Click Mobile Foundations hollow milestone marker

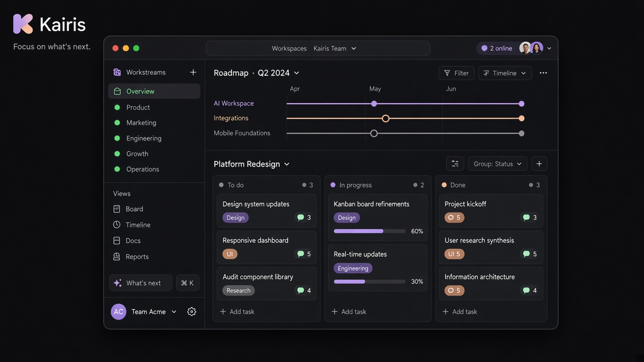[x=374, y=133]
